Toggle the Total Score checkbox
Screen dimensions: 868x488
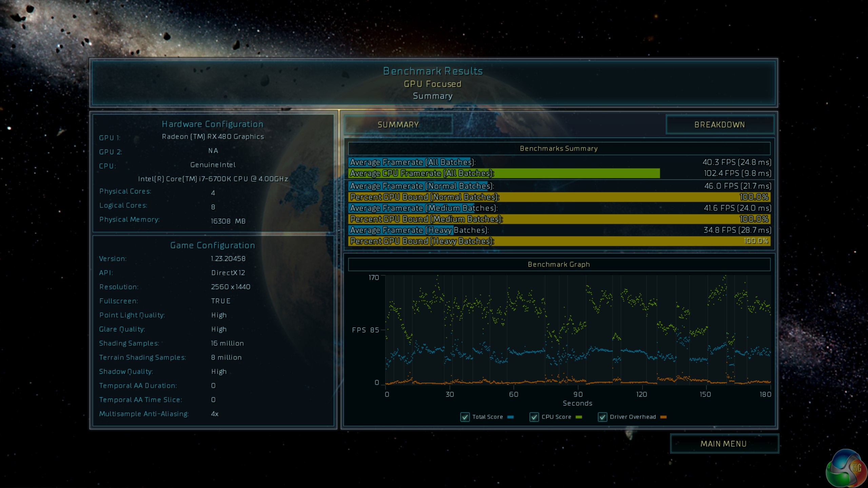pyautogui.click(x=465, y=417)
